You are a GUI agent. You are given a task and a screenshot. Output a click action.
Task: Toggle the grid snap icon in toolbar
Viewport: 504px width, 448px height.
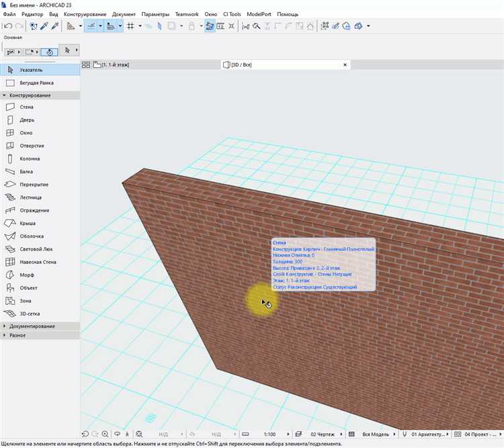(130, 26)
